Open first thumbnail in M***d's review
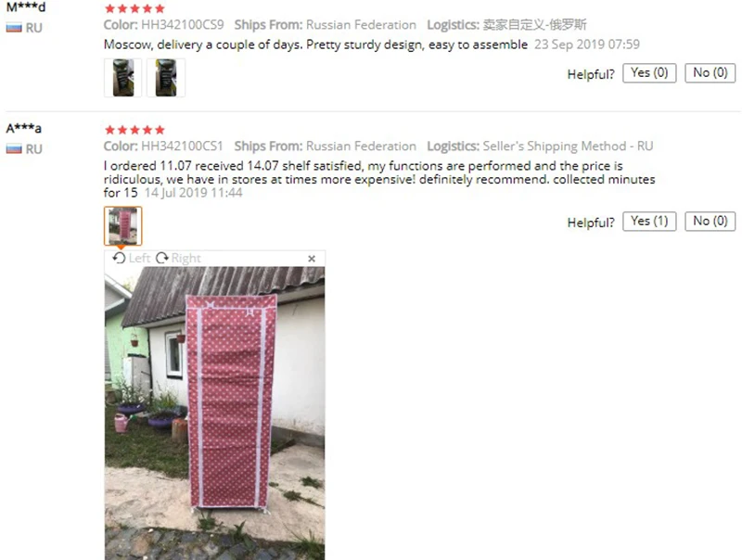The height and width of the screenshot is (560, 742). coord(122,78)
